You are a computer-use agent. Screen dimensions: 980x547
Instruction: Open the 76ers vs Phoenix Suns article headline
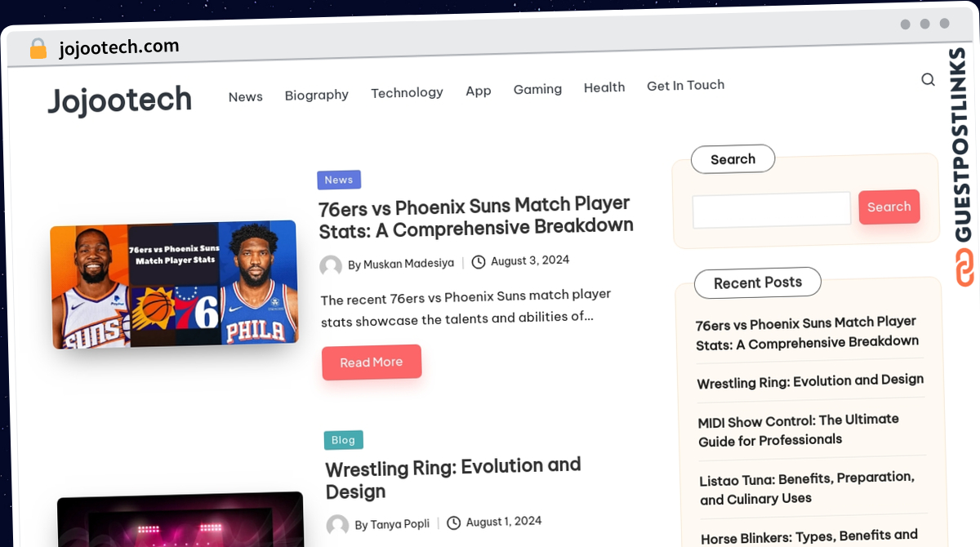[x=476, y=216]
